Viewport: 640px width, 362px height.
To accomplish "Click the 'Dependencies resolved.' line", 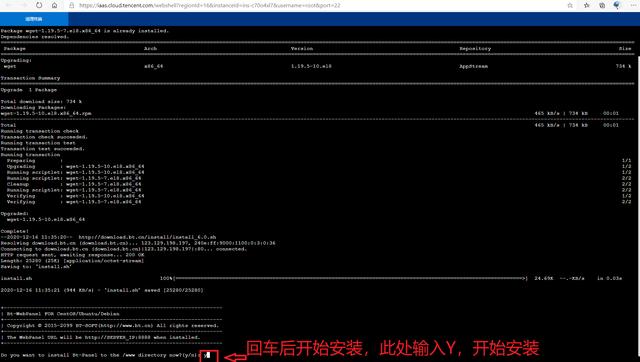I will click(35, 37).
